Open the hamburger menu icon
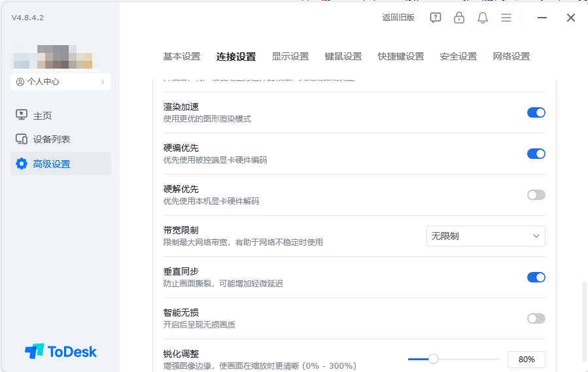The height and width of the screenshot is (372, 588). click(x=506, y=18)
